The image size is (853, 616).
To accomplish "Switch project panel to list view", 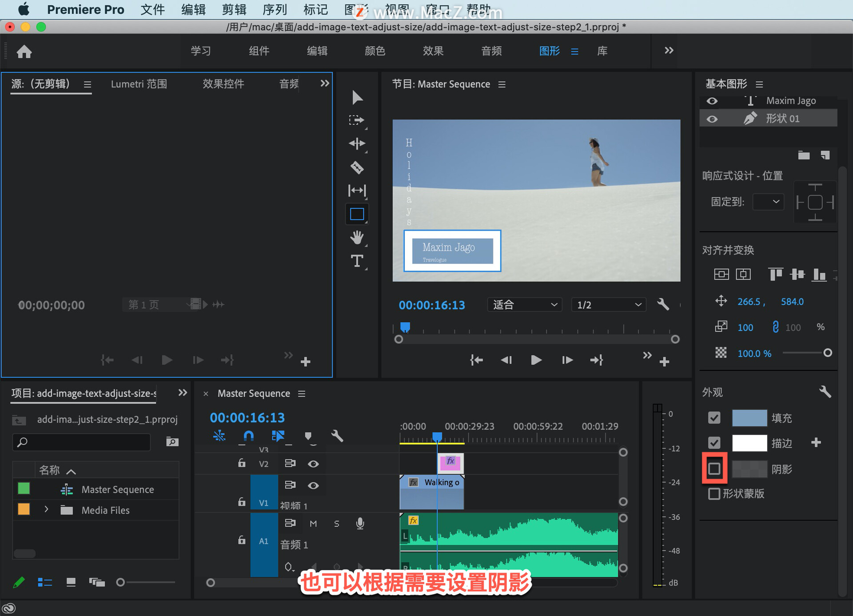I will (45, 582).
